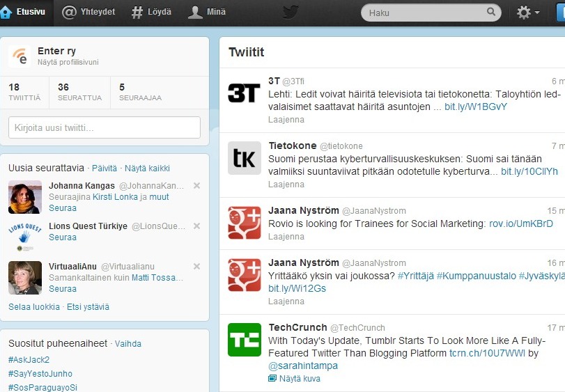
Task: Open the bit.ly/W1BGvY link
Action: (x=476, y=107)
